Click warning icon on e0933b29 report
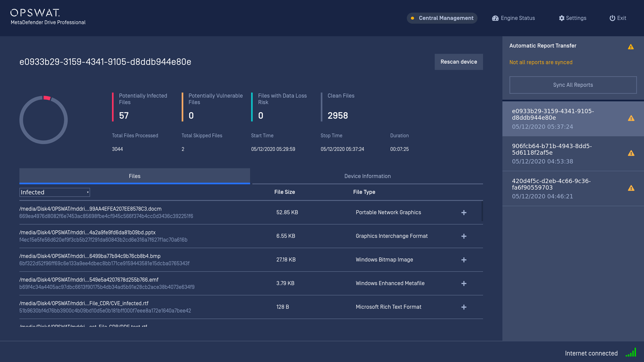Image resolution: width=644 pixels, height=362 pixels. tap(631, 118)
